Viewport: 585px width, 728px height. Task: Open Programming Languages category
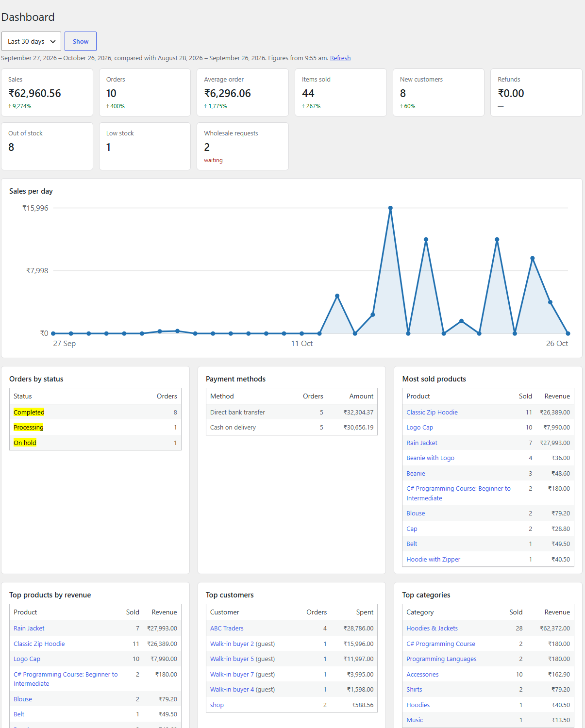tap(441, 659)
